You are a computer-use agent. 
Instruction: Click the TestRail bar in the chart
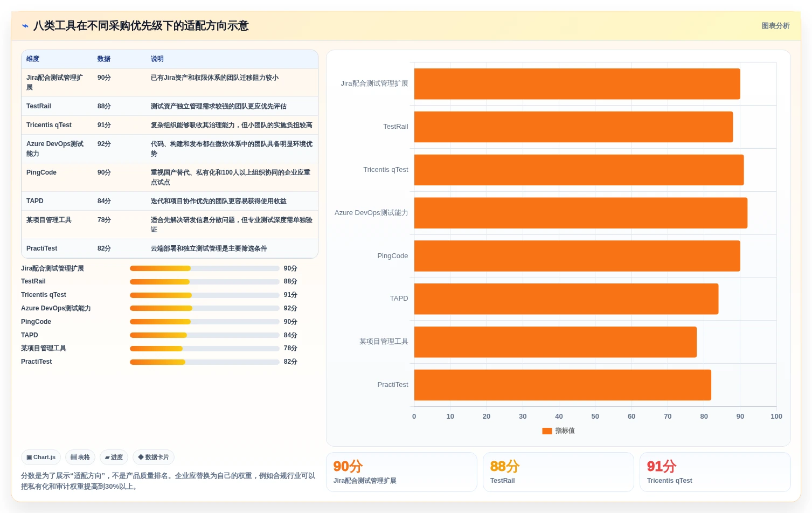click(573, 127)
